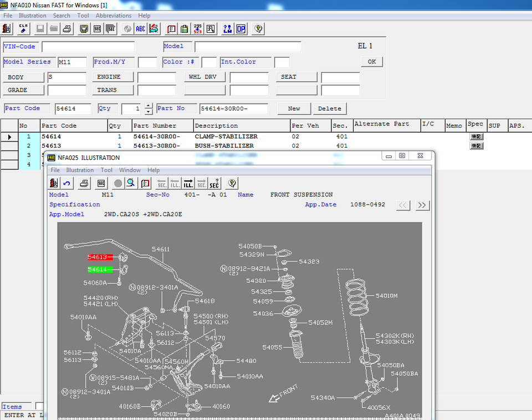Click the stacked SEC sections icon
532x420 pixels.
pos(111,29)
